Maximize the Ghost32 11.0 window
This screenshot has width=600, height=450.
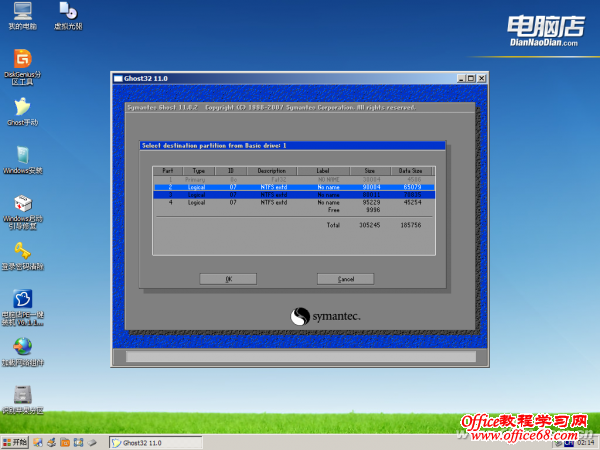click(471, 78)
